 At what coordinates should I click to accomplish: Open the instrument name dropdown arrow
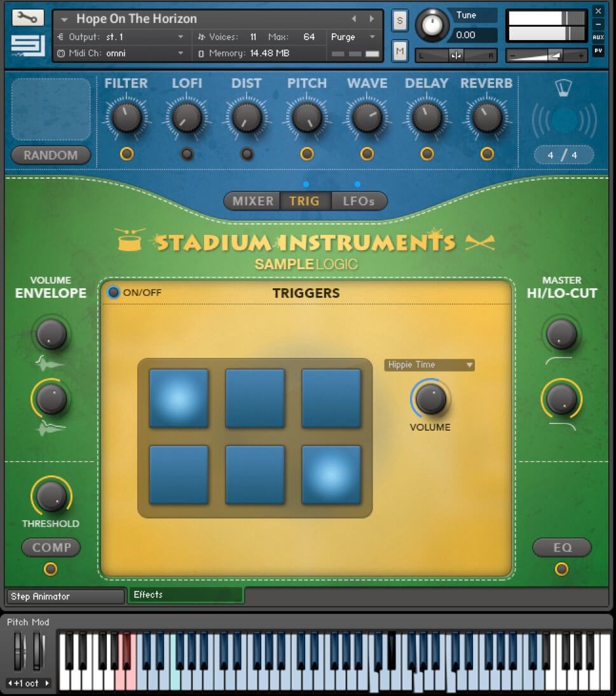pyautogui.click(x=64, y=20)
